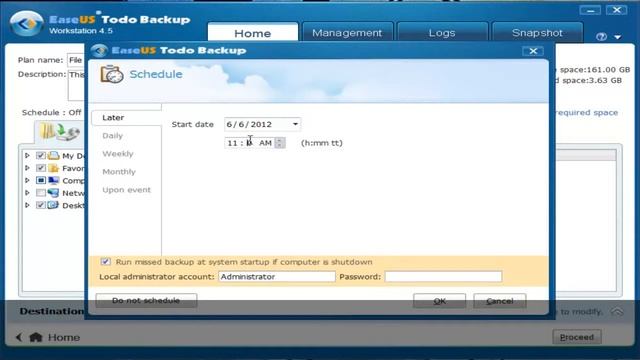Click the back arrow beside Home
Screen dimensions: 640x360
(x=19, y=337)
